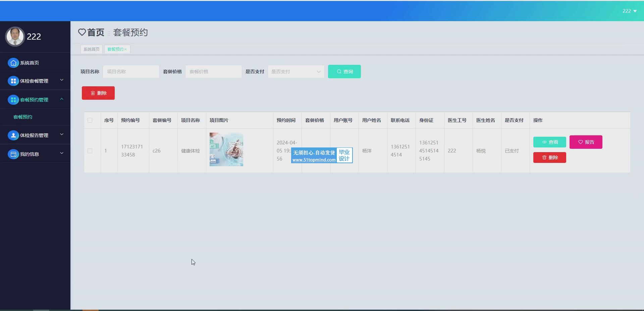Switch to the 系统首页 tab
The width and height of the screenshot is (644, 311).
92,49
